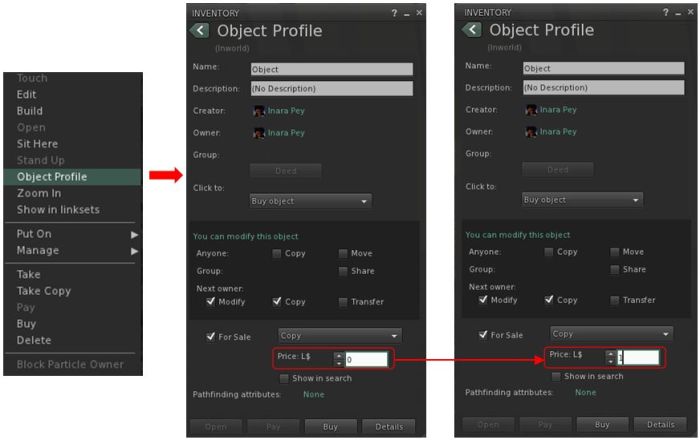Enable Next owner Transfer in the right panel
Viewport: 700px width, 440px height.
pos(615,300)
